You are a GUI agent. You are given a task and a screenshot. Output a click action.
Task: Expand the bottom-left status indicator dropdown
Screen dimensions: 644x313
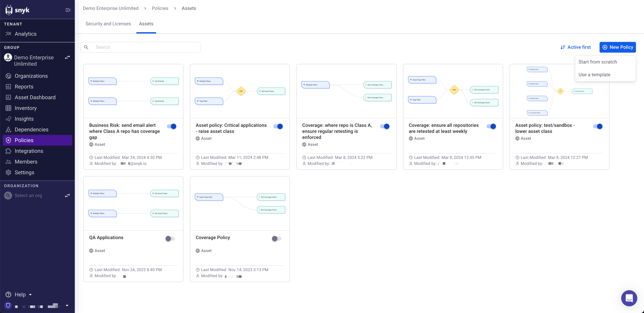67,305
